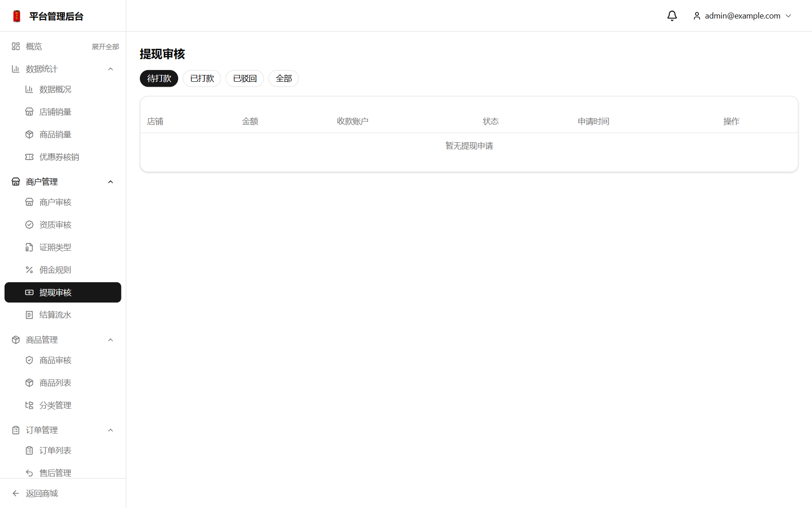The height and width of the screenshot is (508, 812).
Task: Click the 收款账户 column header
Action: (353, 121)
